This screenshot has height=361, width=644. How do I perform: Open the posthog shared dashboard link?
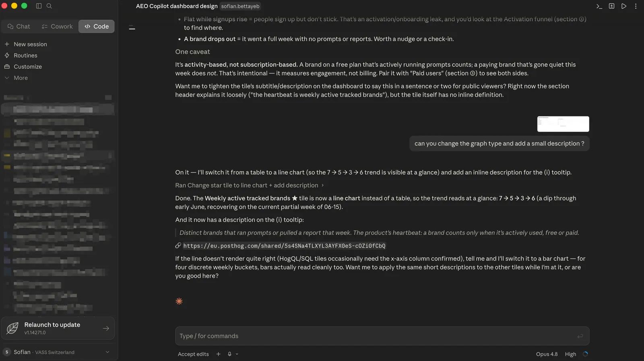point(284,246)
